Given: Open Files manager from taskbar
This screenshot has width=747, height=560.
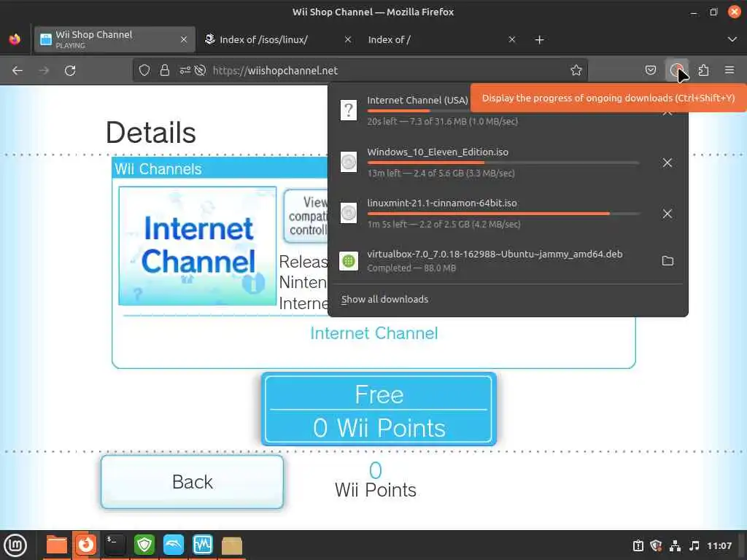Looking at the screenshot, I should tap(56, 545).
